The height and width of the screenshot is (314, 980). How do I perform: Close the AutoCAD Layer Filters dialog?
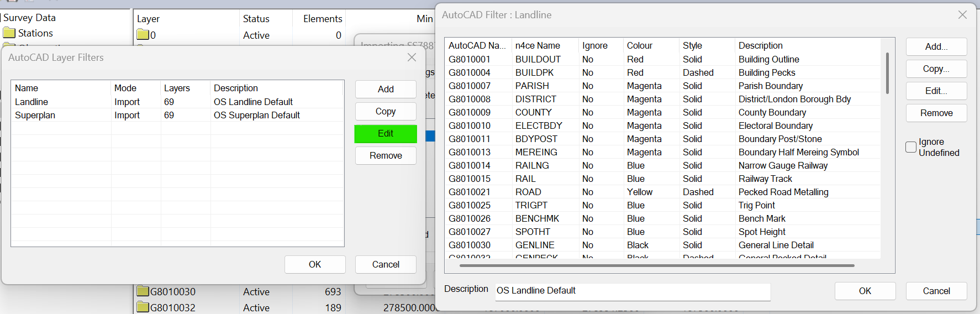coord(412,57)
